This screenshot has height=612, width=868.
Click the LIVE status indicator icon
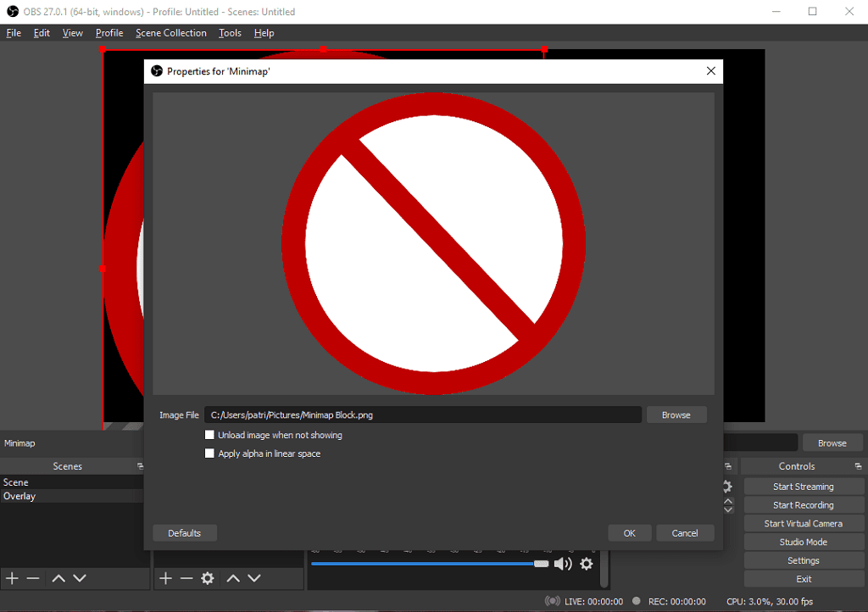(551, 601)
